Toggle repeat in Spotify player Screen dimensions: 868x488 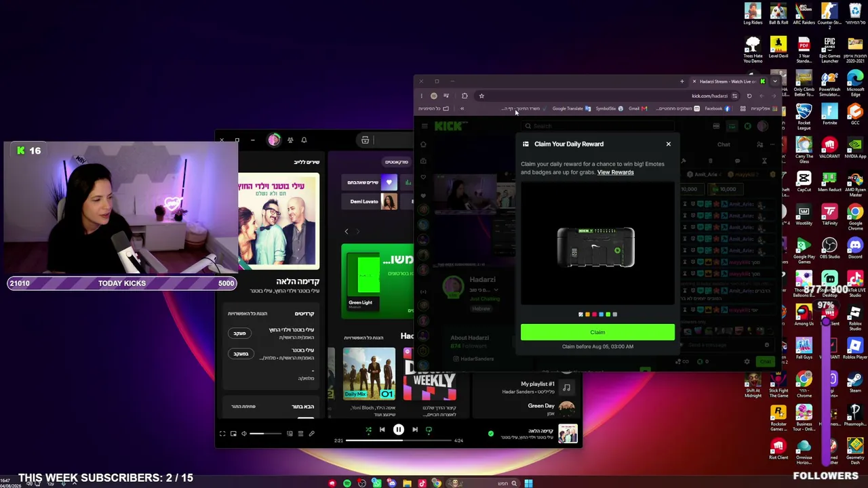click(x=429, y=430)
